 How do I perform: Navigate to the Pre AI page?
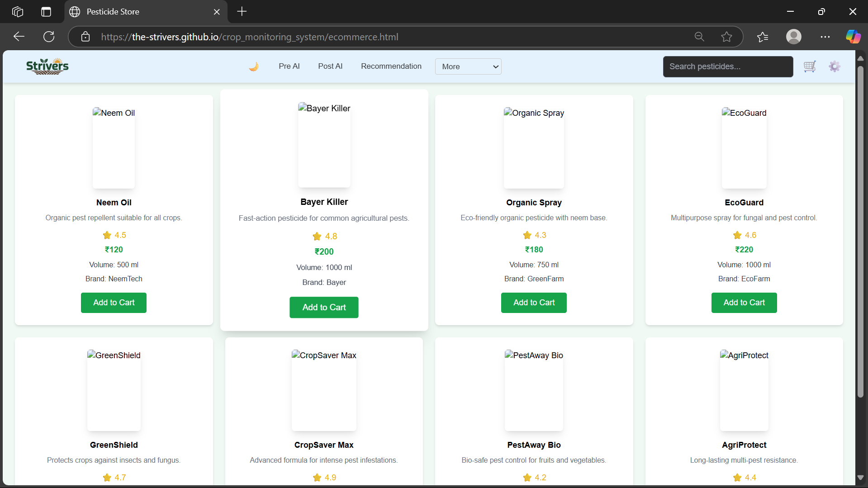coord(289,66)
